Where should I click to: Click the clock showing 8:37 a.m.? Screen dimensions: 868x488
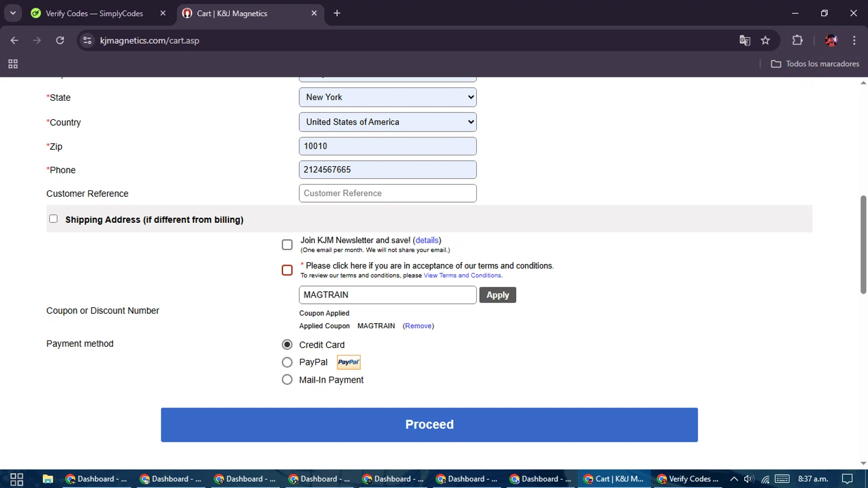813,479
